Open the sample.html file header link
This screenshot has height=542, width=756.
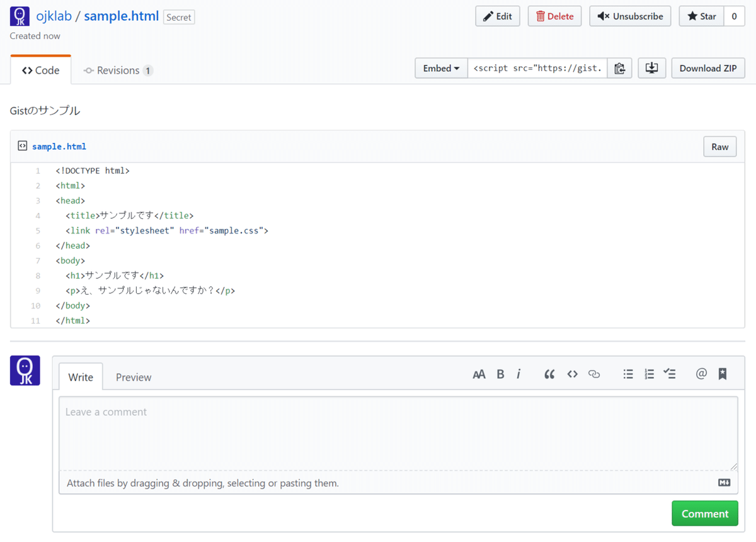(59, 146)
